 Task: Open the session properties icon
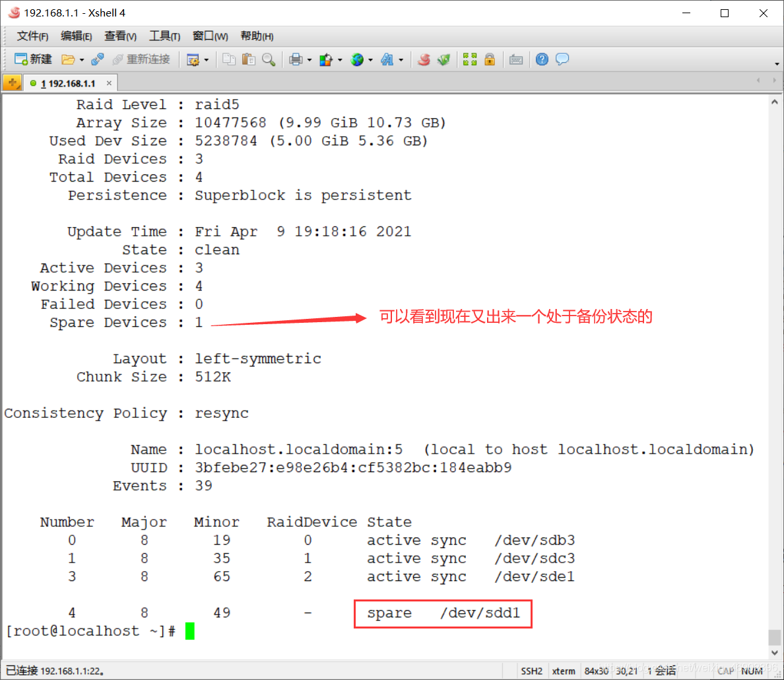tap(193, 60)
